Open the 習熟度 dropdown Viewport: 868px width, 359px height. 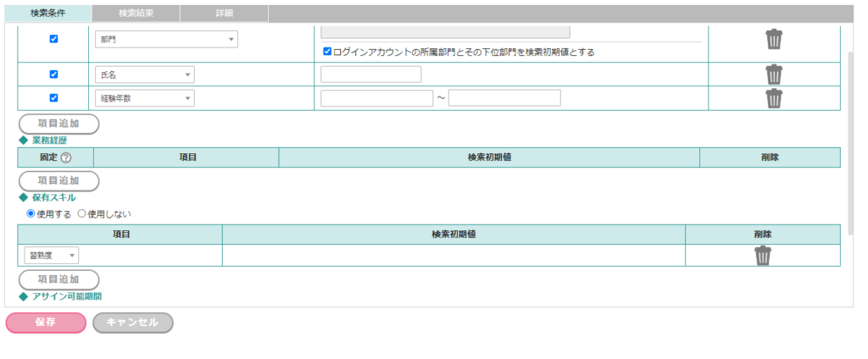(x=53, y=256)
